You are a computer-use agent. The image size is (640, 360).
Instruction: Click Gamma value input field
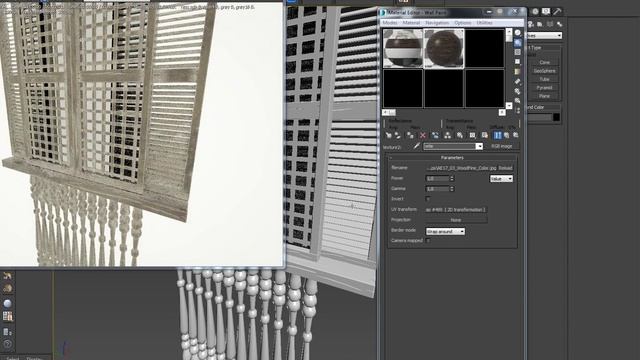tap(437, 189)
